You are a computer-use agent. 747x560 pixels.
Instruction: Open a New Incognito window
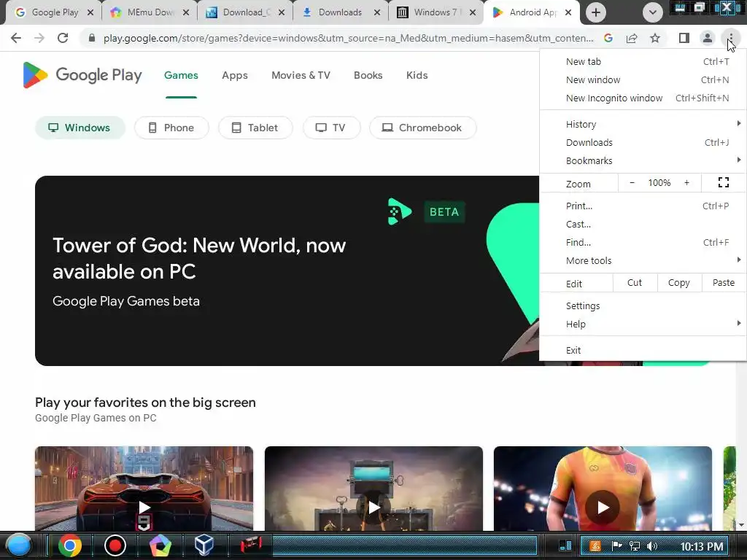[643, 98]
